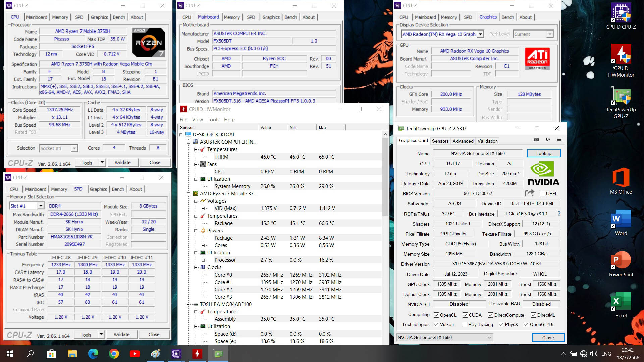The height and width of the screenshot is (362, 644).
Task: Click the HWMonitor vertical scrollbar thumb
Action: [x=385, y=177]
